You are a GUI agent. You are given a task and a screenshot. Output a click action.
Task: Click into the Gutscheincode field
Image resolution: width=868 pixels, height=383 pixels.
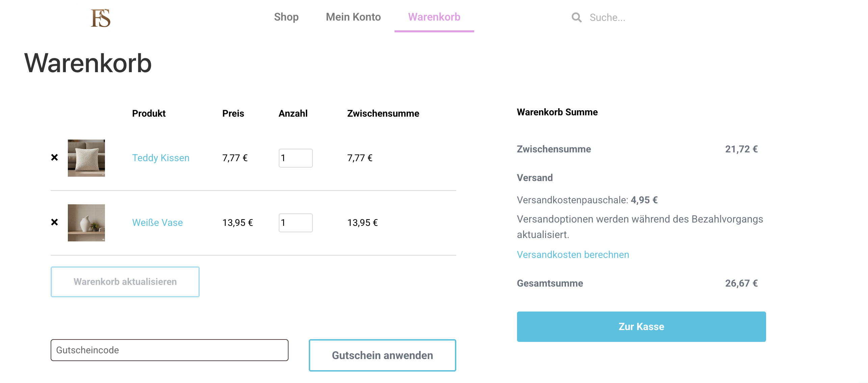[169, 350]
